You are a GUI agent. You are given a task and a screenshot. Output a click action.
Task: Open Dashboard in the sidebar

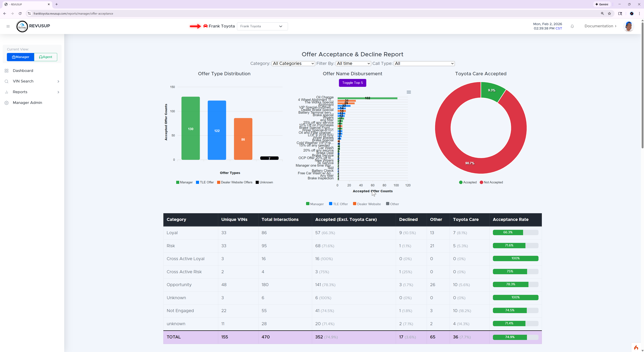click(23, 71)
